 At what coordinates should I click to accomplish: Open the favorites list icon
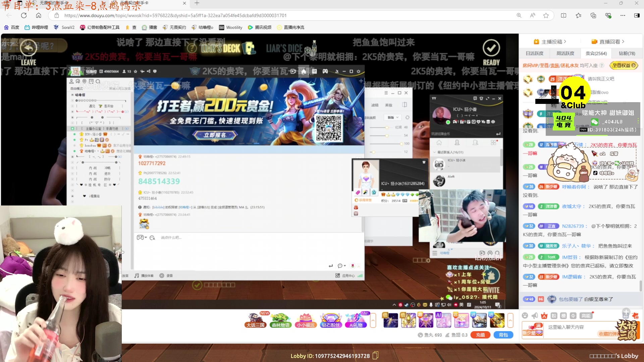pos(579,15)
